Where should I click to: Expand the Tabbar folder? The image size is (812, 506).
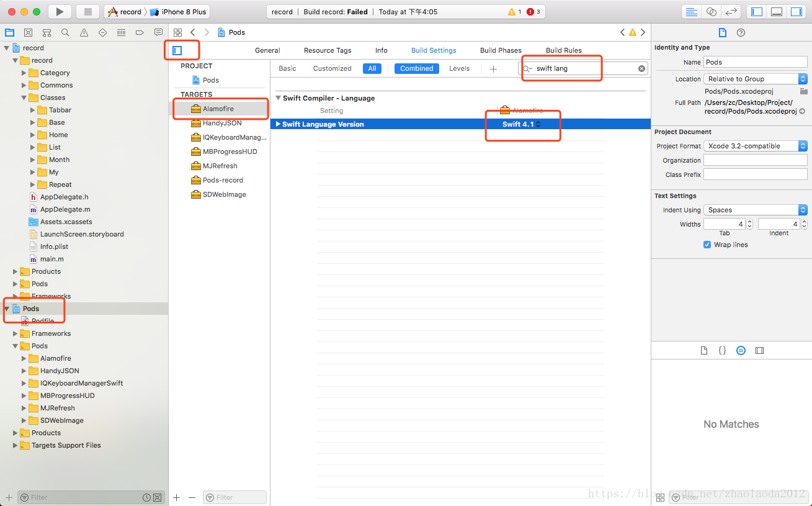click(x=33, y=110)
